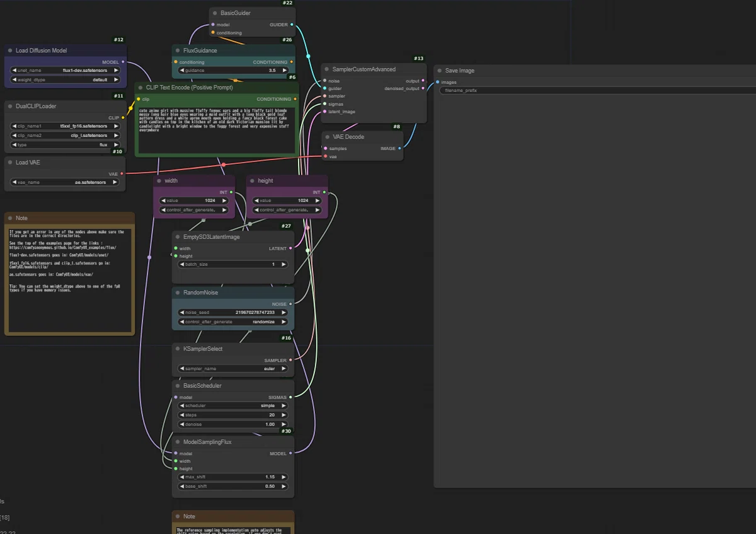Click the FluxGuidance node's collapse dot
This screenshot has height=534, width=756.
[x=178, y=50]
